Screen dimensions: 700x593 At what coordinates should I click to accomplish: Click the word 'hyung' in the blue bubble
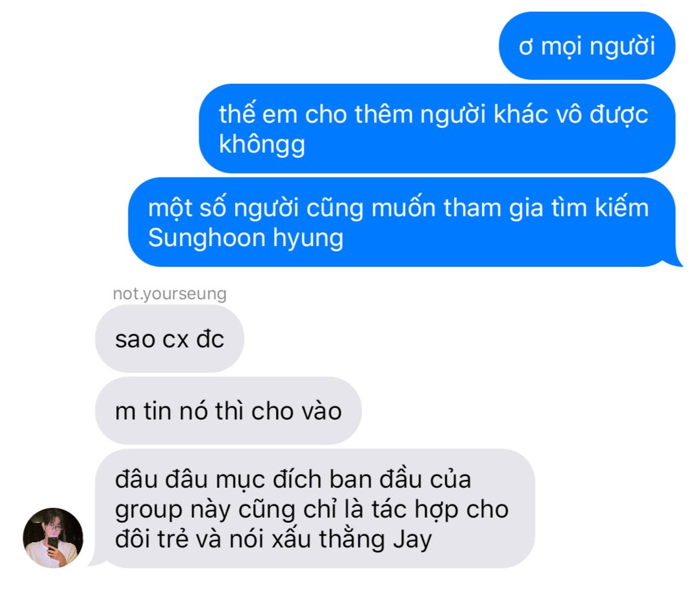[x=308, y=238]
